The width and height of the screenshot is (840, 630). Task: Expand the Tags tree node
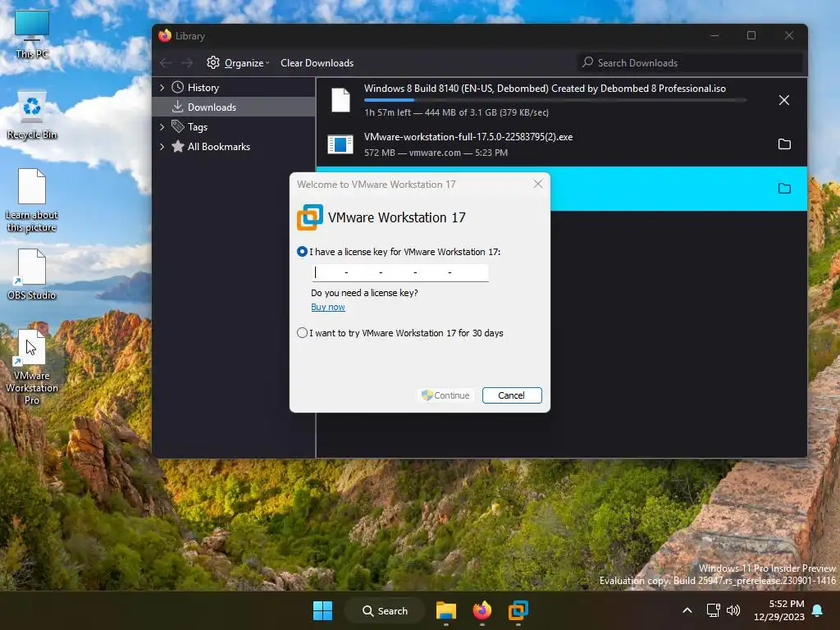[162, 127]
